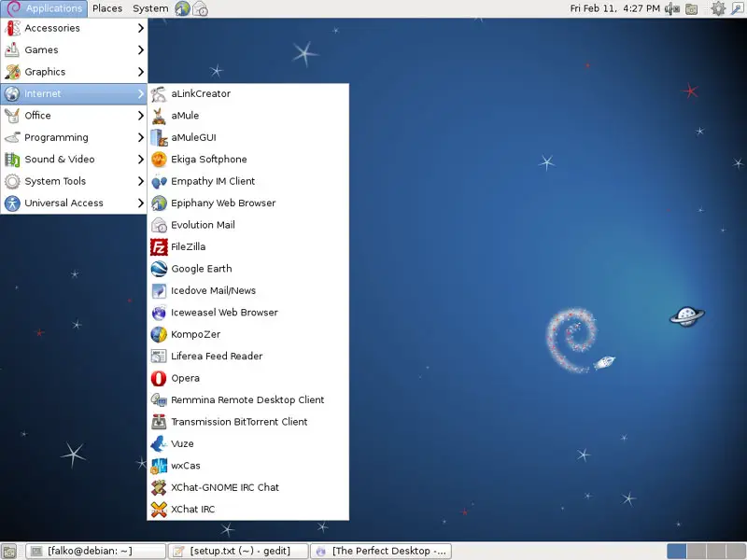Image resolution: width=747 pixels, height=560 pixels.
Task: Launch Opera entry text
Action: 185,378
